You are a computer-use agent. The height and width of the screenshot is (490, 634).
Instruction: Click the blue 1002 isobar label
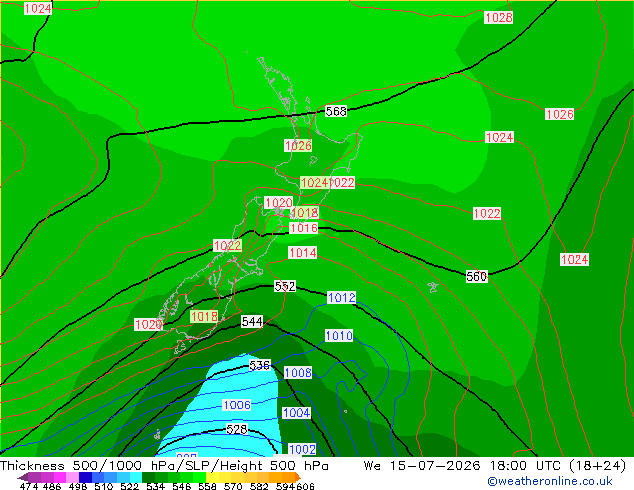(x=302, y=449)
